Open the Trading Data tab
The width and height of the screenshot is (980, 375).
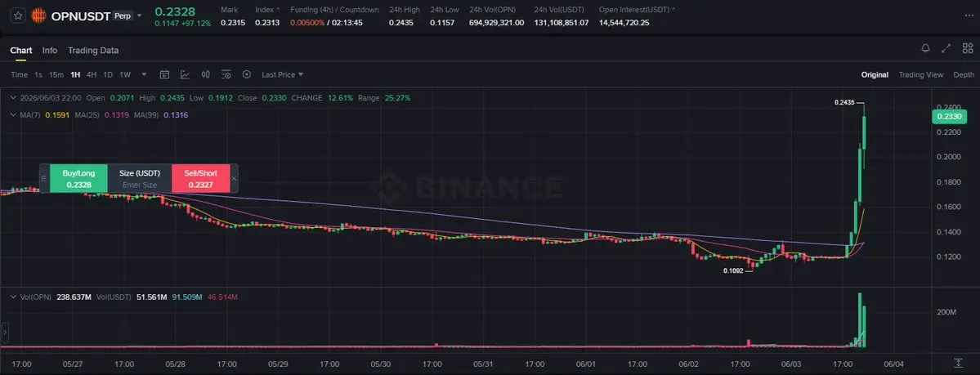pyautogui.click(x=93, y=51)
